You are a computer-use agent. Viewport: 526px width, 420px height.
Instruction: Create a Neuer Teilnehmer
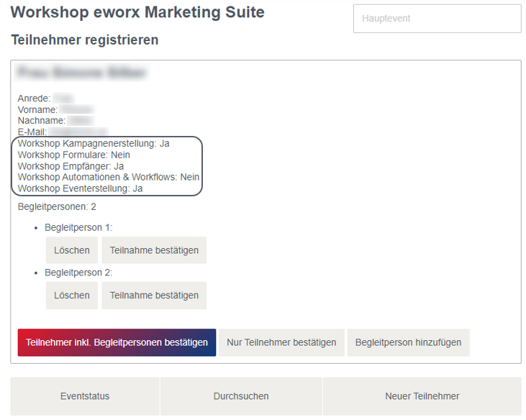[x=422, y=396]
